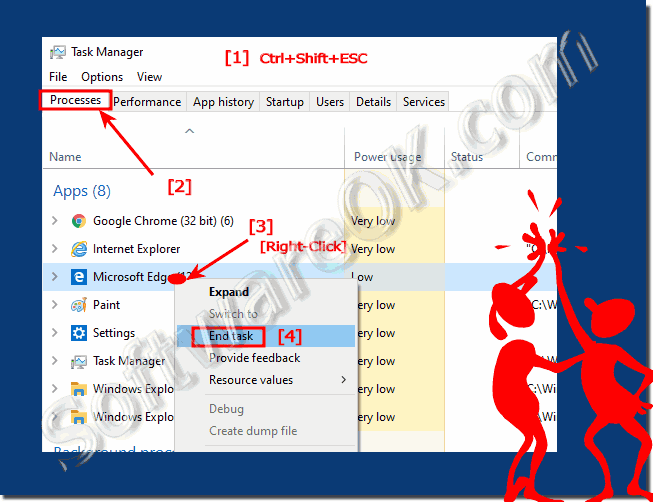Expand the Settings process group
The width and height of the screenshot is (653, 502).
(x=55, y=332)
